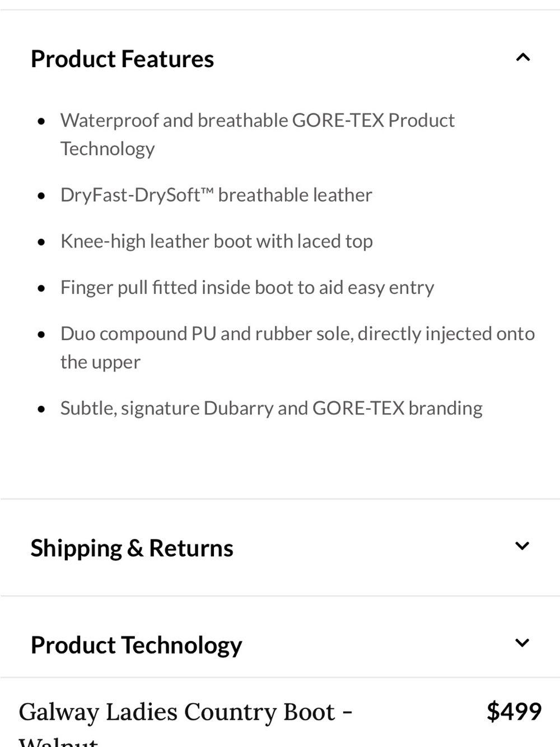Click the signature Dubarry and GORE-TEX branding line

(272, 409)
